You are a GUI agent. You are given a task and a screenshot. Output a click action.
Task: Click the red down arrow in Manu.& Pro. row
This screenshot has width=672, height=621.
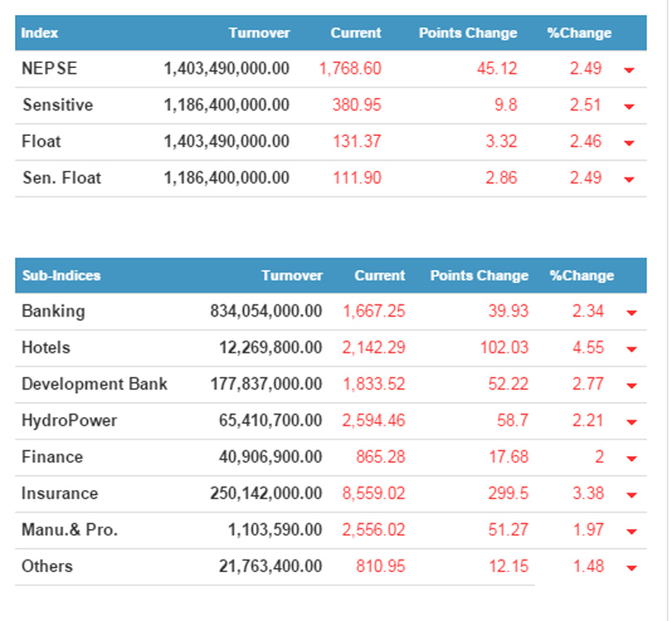(x=631, y=531)
